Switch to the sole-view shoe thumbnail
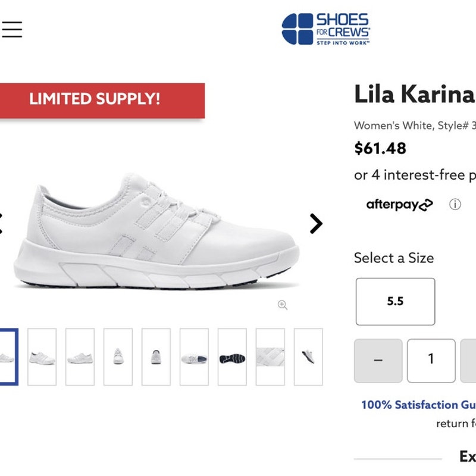The width and height of the screenshot is (476, 476). [234, 353]
